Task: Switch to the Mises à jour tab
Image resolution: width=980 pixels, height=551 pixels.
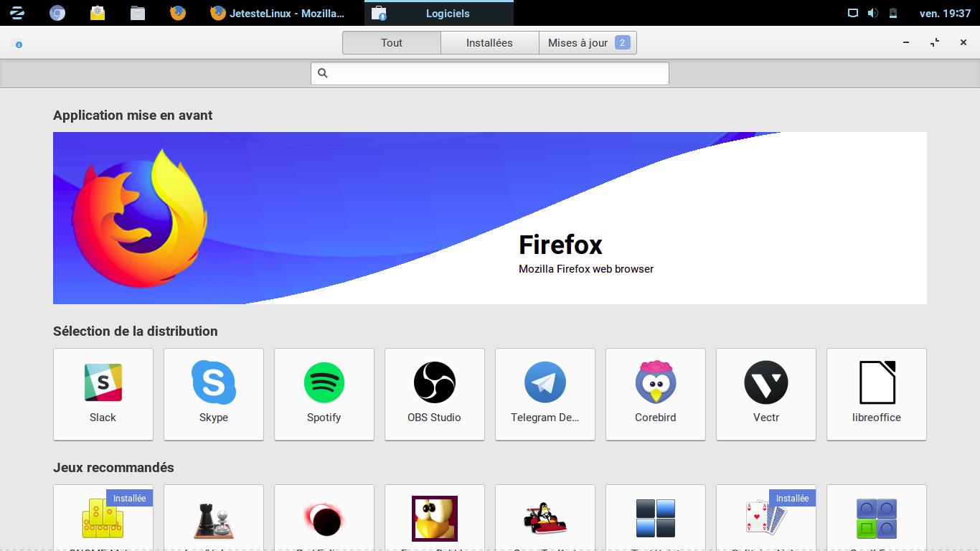Action: 588,43
